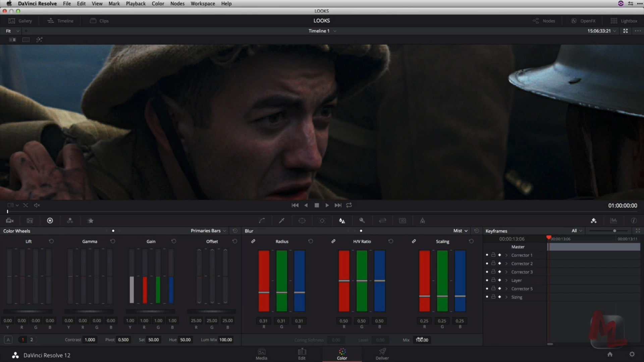Screen dimensions: 644x362
Task: Open the Data Burn-In palette icon
Action: tap(423, 221)
